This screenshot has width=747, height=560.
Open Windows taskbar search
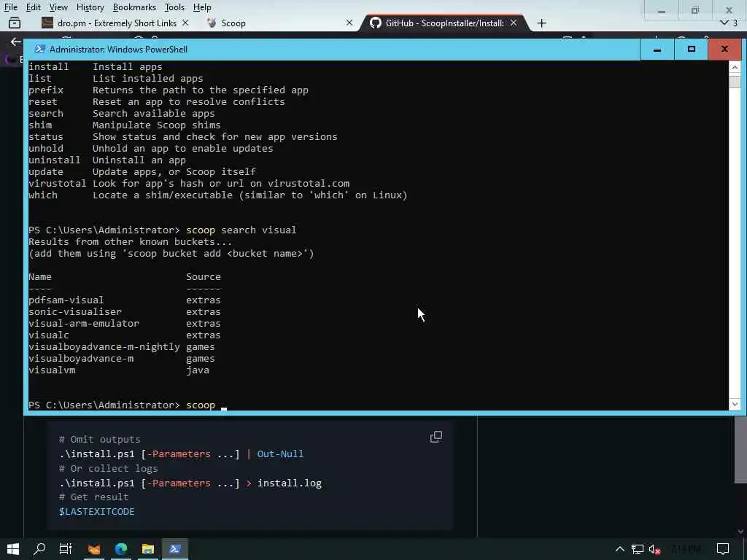(x=39, y=549)
